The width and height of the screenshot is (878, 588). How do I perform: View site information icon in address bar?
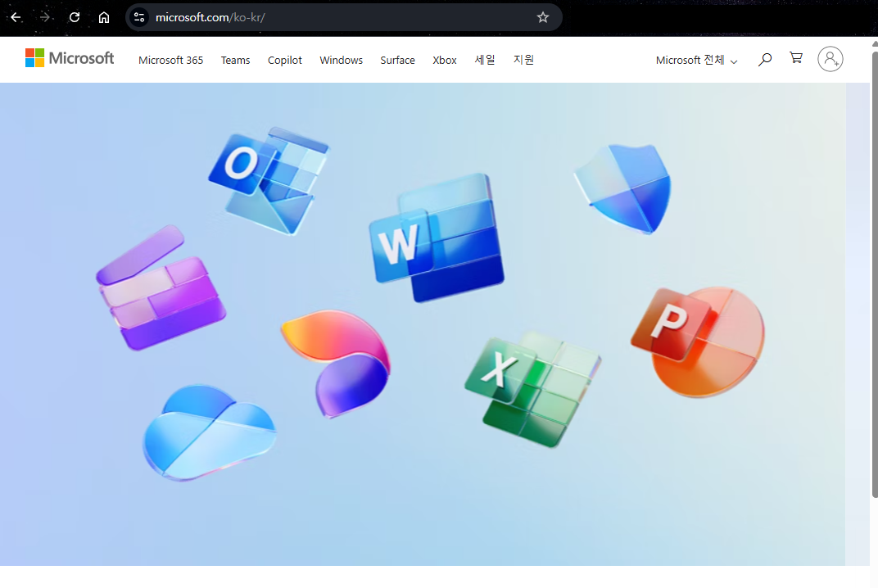(139, 17)
